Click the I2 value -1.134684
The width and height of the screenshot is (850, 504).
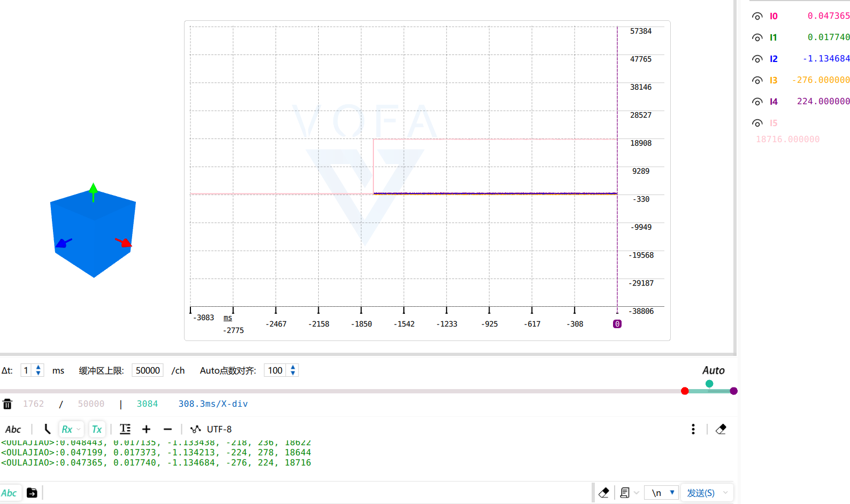click(x=826, y=59)
